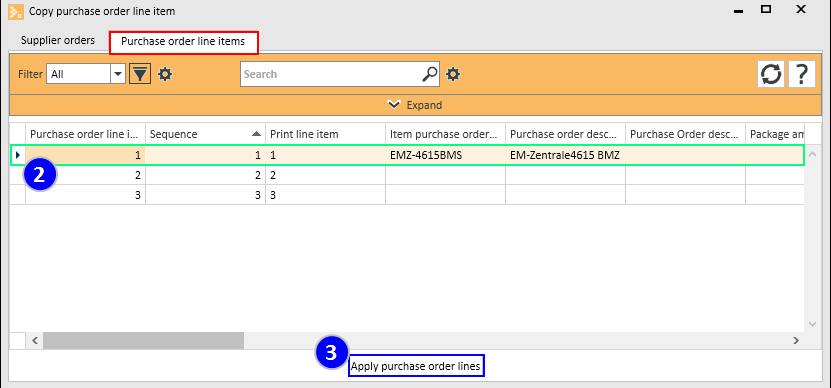Refresh the purchase order line list
The height and width of the screenshot is (388, 831).
coord(771,74)
